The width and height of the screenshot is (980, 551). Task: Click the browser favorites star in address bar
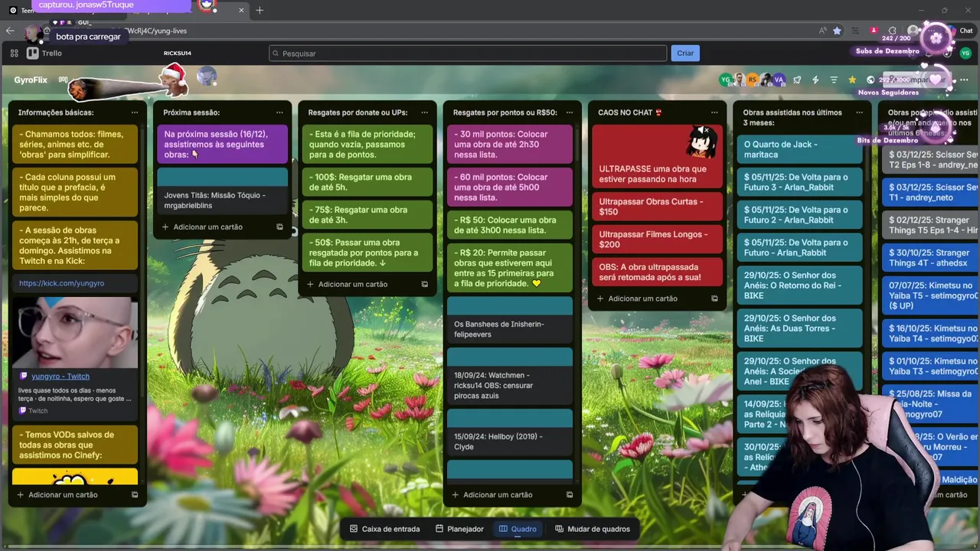[837, 31]
